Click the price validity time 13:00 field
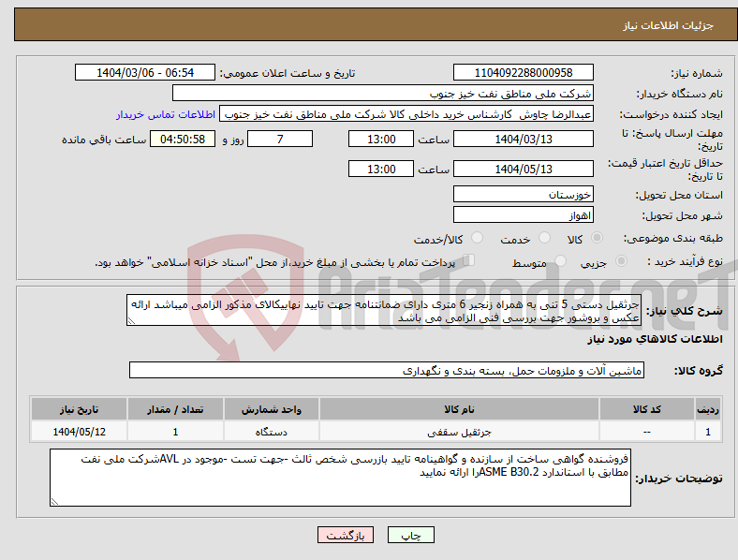Screen dimensions: 738x560 (x=381, y=169)
